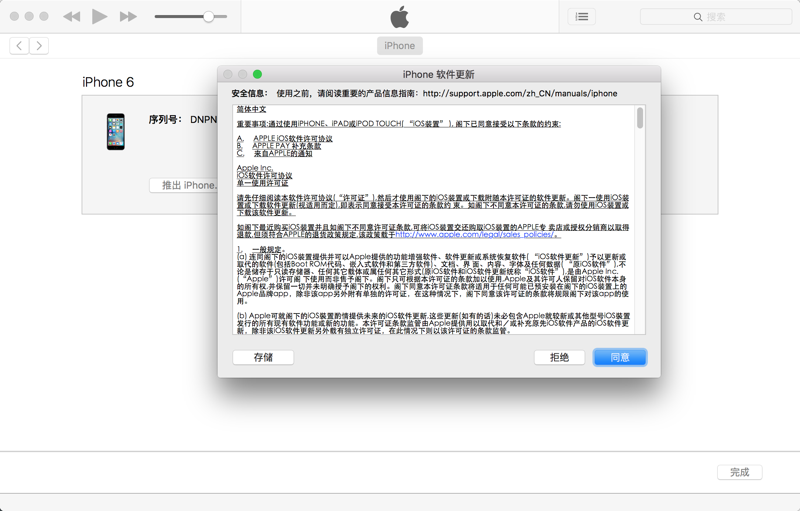Select the iPhone tab
This screenshot has height=511, width=800.
[399, 46]
